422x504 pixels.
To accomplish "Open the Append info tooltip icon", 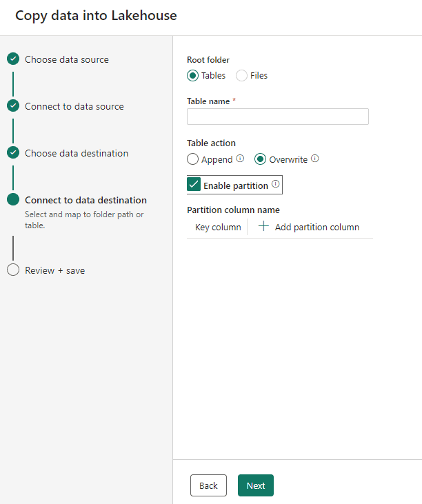I will click(240, 158).
